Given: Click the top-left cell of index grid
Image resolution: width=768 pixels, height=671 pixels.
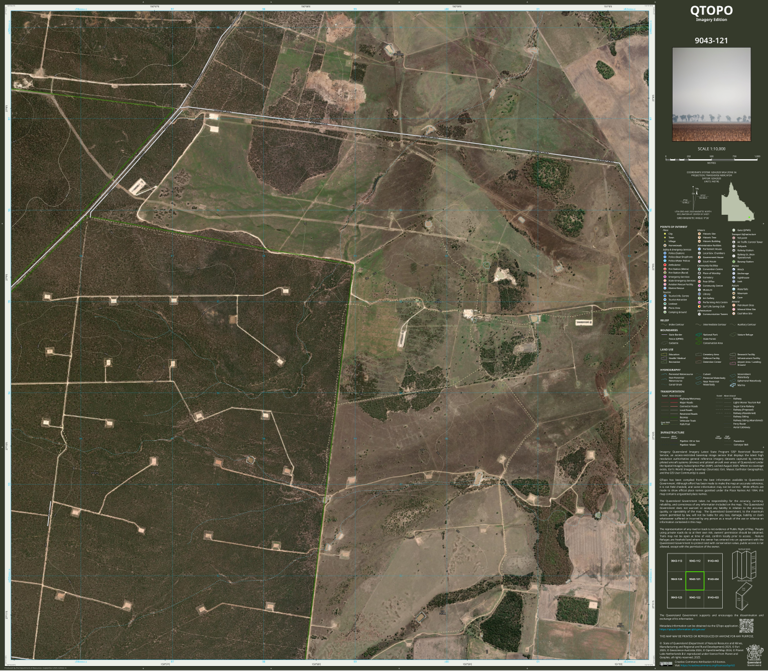Looking at the screenshot, I should point(676,562).
